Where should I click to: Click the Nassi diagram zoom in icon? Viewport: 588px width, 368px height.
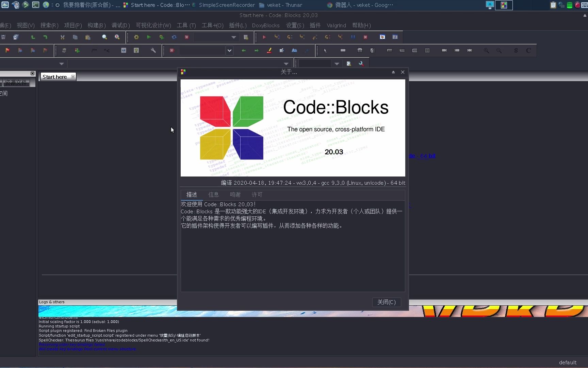(486, 50)
